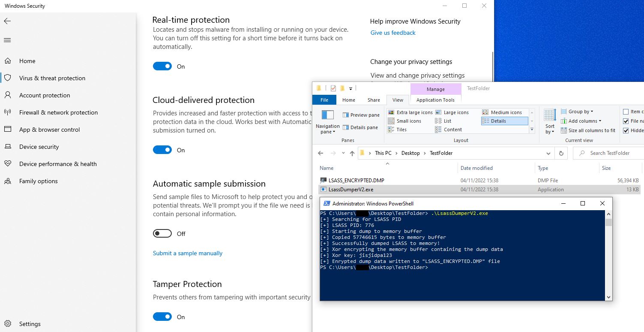
Task: Click the Account protection person icon
Action: click(7, 95)
